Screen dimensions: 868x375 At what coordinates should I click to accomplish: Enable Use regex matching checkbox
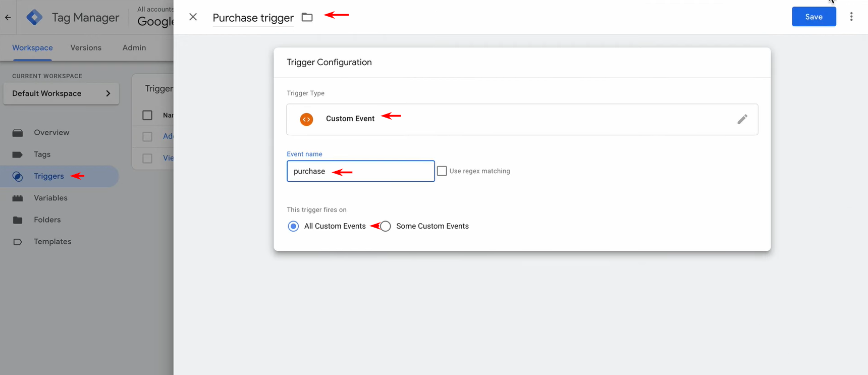[x=442, y=171]
